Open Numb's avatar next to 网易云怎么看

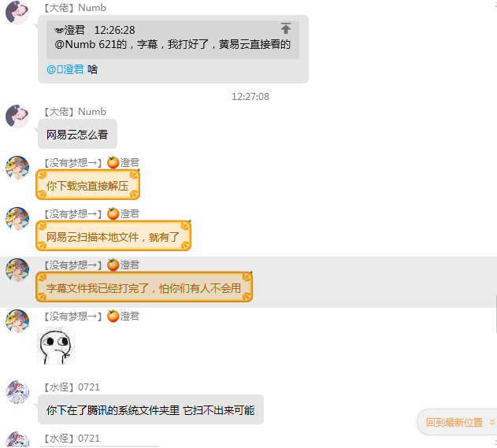point(17,117)
